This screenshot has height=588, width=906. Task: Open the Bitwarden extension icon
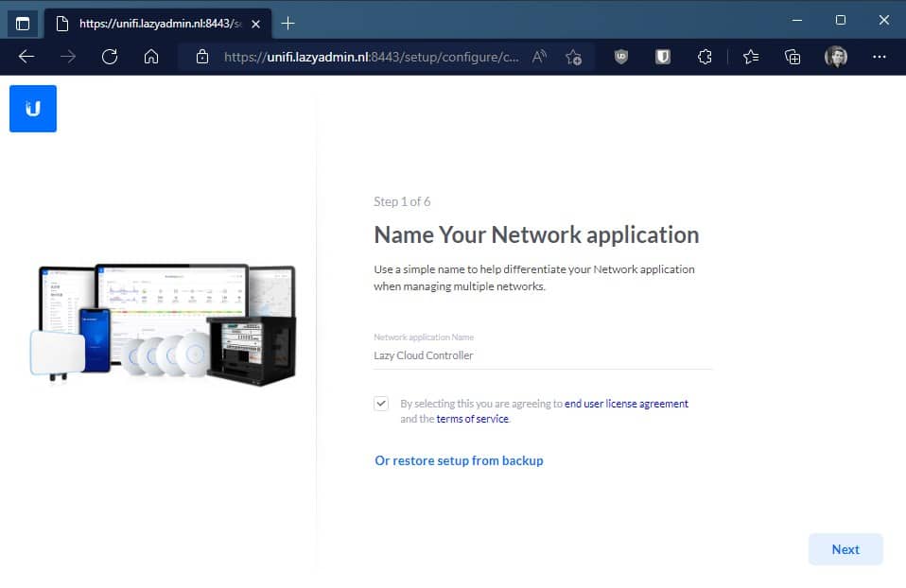[663, 57]
